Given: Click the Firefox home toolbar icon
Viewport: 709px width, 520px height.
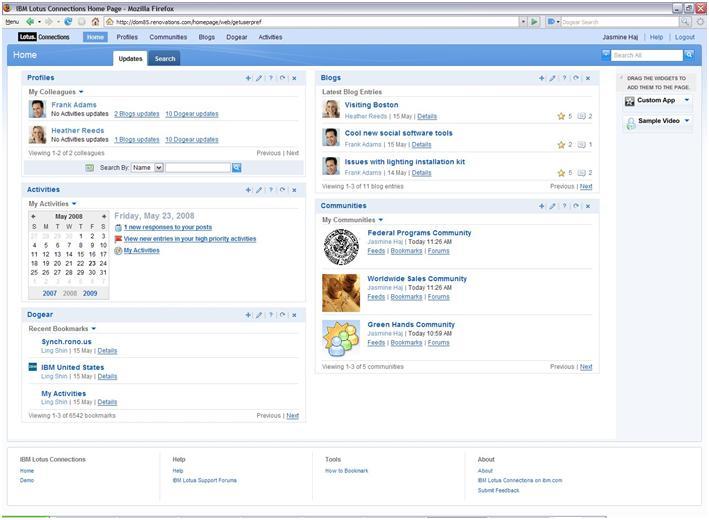Looking at the screenshot, I should click(x=95, y=22).
